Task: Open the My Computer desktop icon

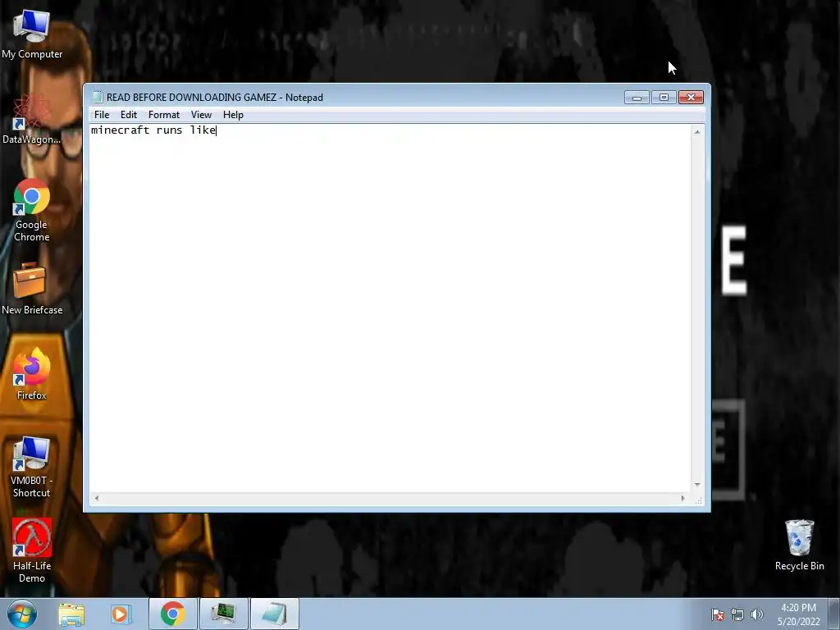Action: [x=32, y=34]
